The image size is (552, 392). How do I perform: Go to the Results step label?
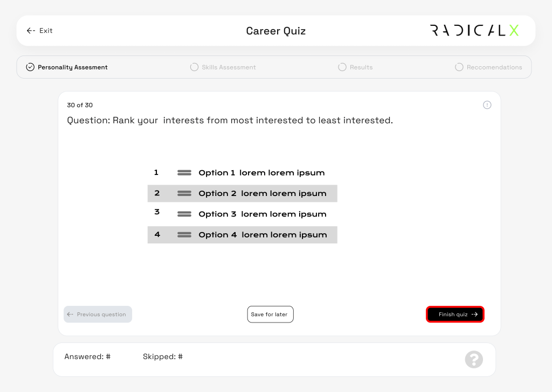(361, 67)
